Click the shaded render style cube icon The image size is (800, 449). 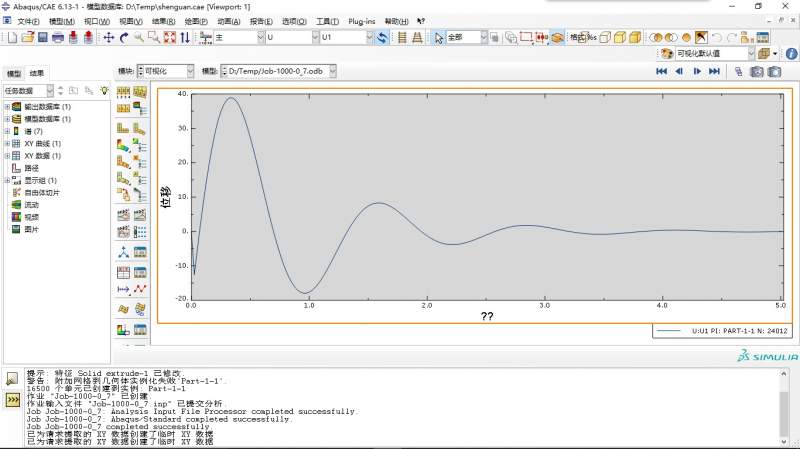click(635, 37)
